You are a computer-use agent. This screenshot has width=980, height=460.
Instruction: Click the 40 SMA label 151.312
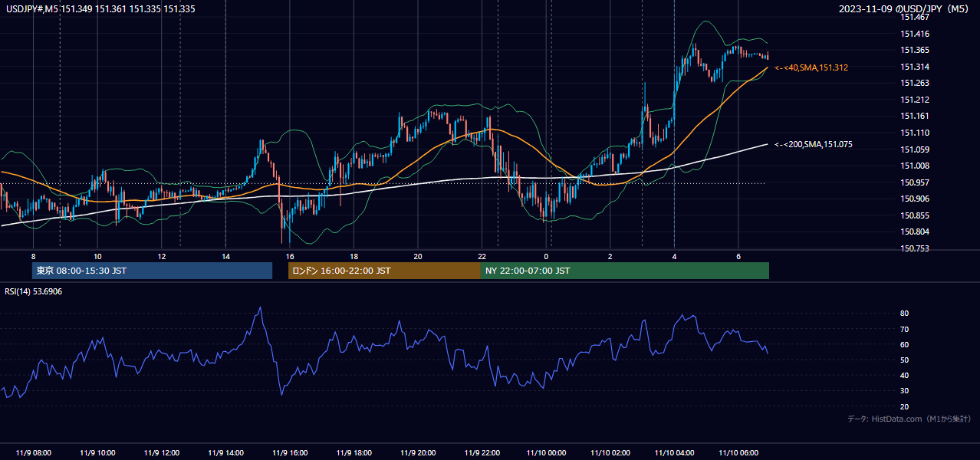click(811, 67)
